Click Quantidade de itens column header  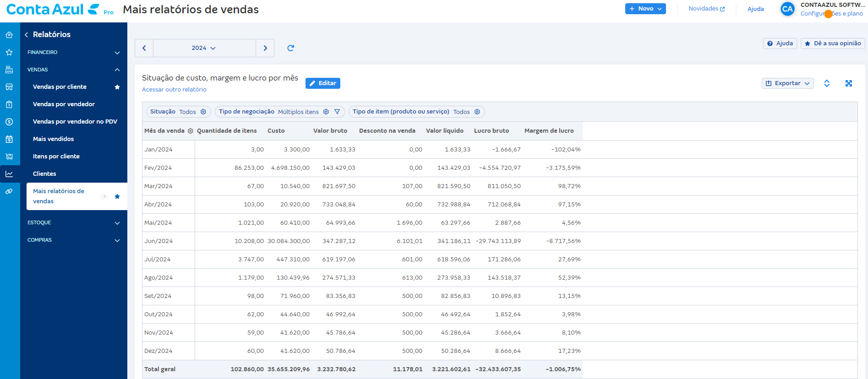[227, 131]
